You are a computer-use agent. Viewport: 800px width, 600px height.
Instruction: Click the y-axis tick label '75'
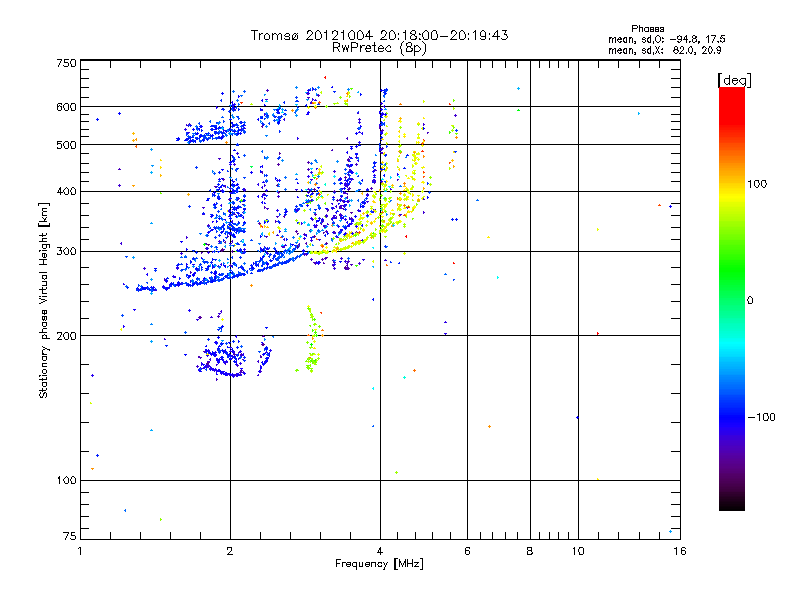coord(70,536)
